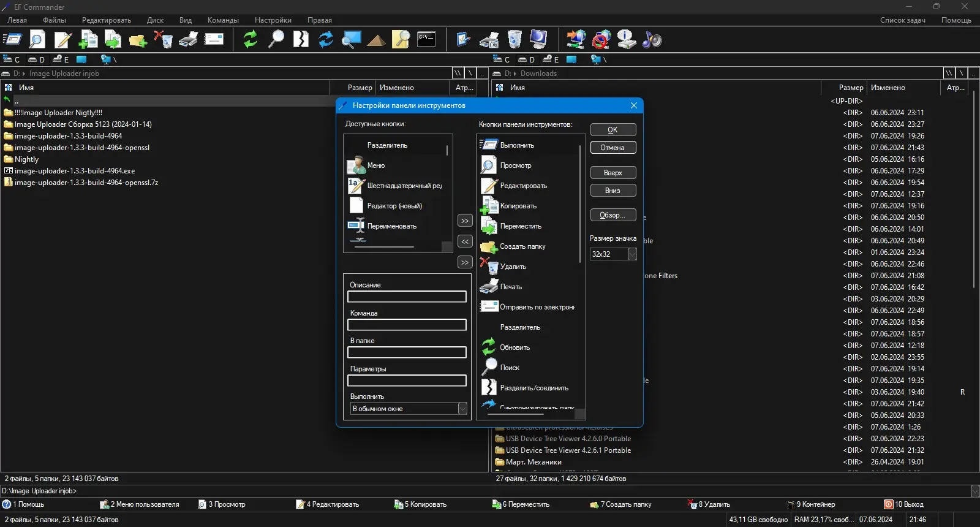Click the Create folder icon in main toolbar
Screen dimensions: 980x527
coord(138,40)
